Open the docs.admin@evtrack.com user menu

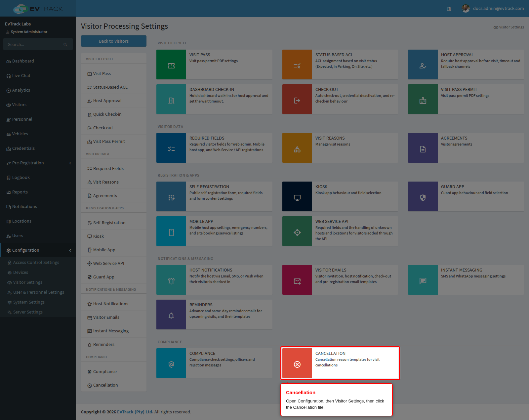pyautogui.click(x=493, y=9)
